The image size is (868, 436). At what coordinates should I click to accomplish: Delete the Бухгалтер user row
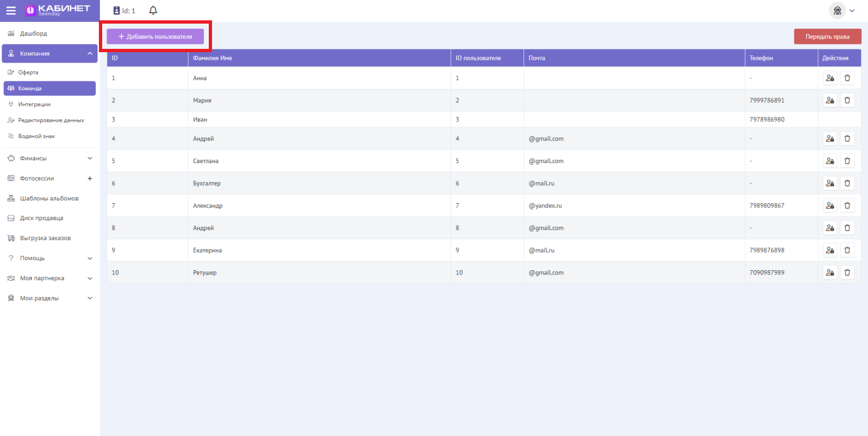coord(847,183)
